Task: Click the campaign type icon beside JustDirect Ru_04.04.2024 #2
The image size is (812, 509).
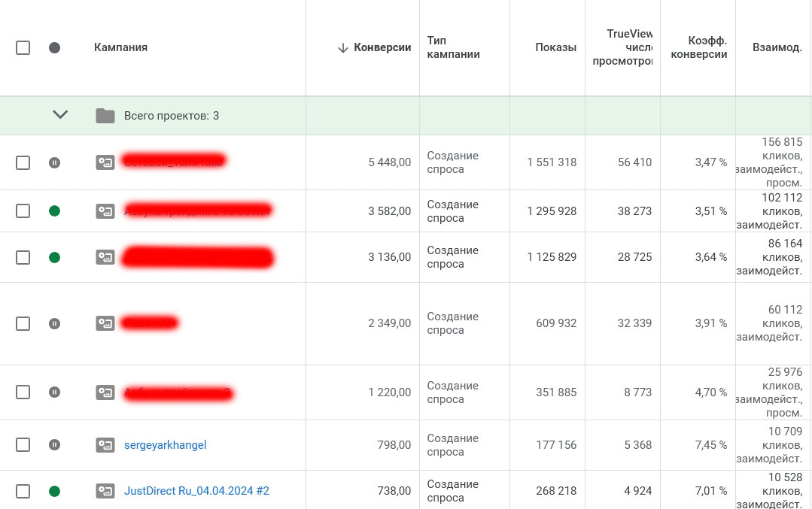Action: [105, 491]
